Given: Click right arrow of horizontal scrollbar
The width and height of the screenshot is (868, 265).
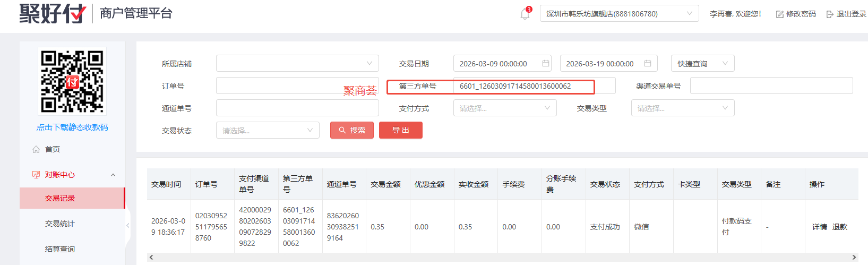Looking at the screenshot, I should pyautogui.click(x=854, y=257).
